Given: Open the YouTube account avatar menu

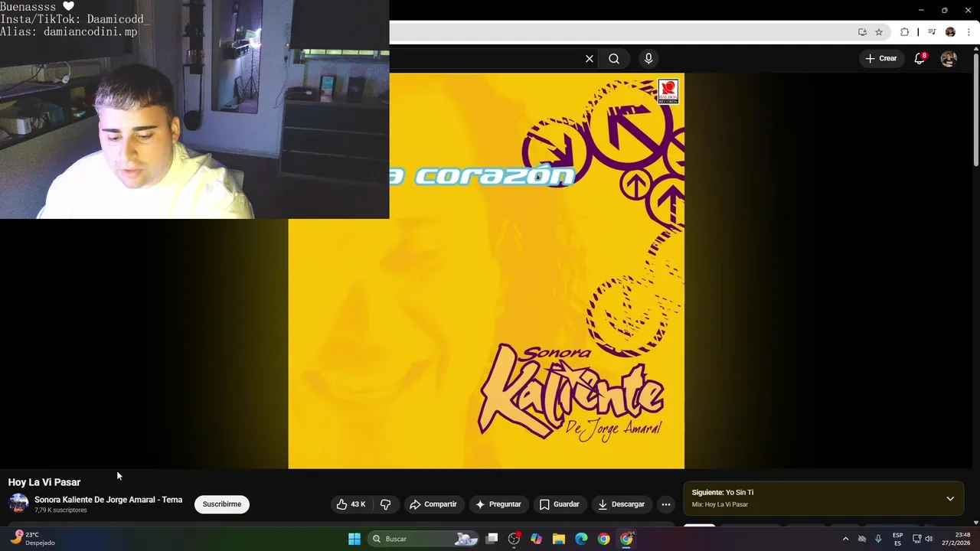Looking at the screenshot, I should pos(949,59).
